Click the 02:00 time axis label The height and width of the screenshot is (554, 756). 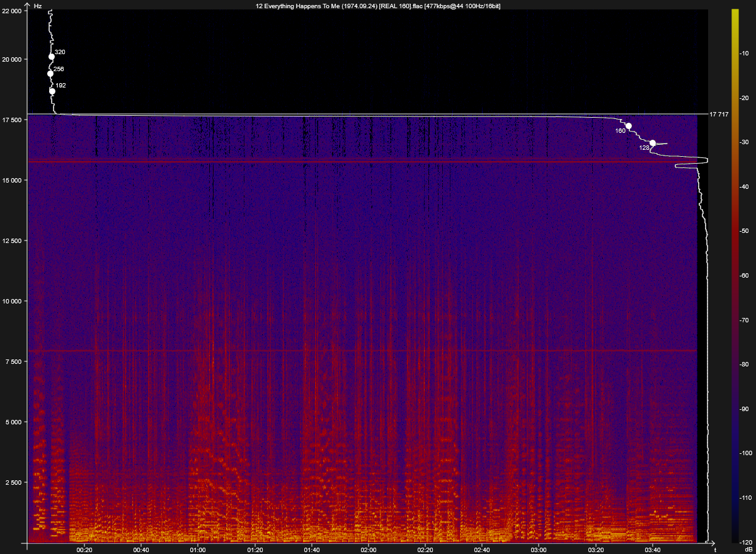click(369, 550)
